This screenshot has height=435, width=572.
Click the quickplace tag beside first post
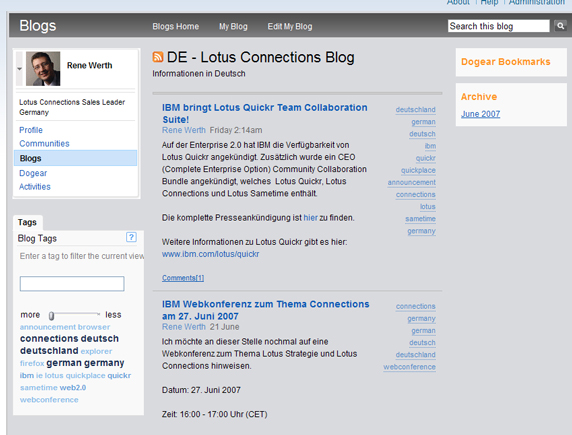418,170
